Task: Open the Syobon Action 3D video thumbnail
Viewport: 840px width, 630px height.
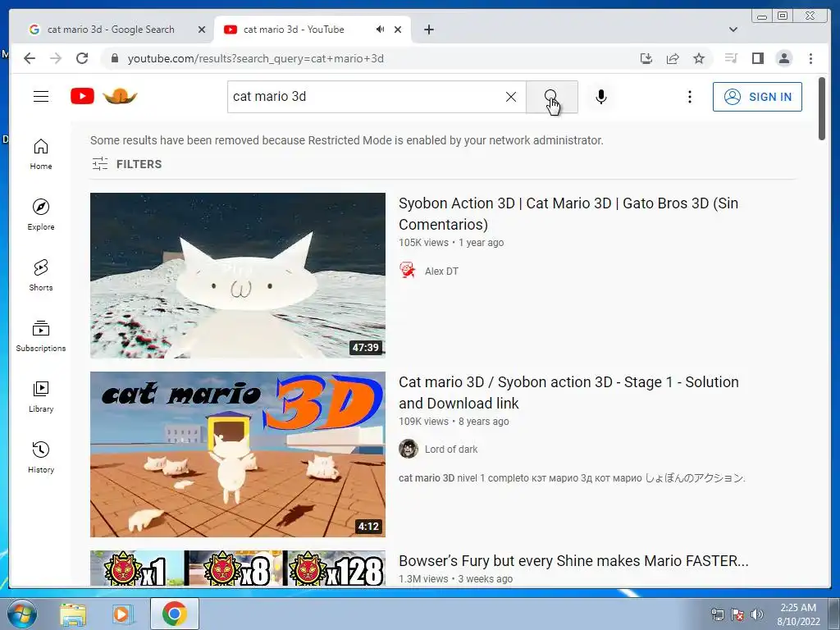Action: (x=238, y=276)
